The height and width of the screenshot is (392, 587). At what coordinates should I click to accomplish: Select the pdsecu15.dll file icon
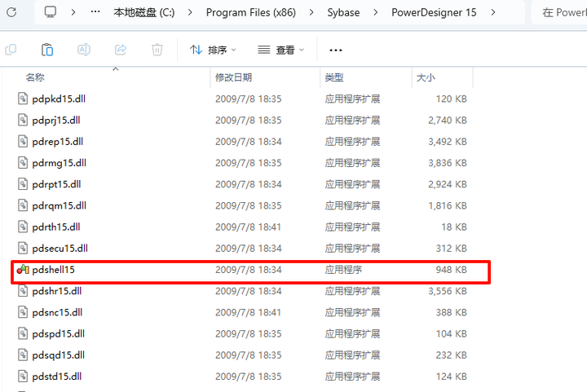(23, 248)
